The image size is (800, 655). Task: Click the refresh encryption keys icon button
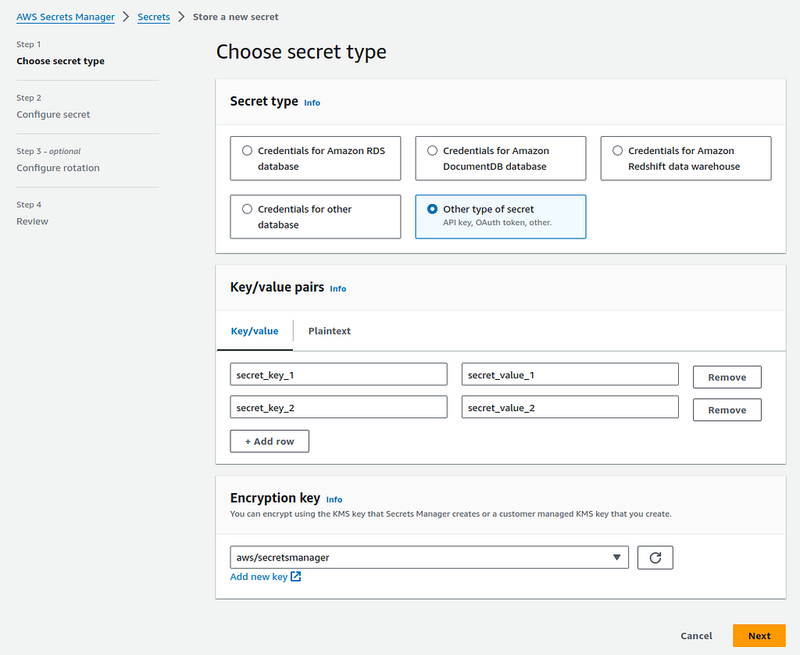(655, 557)
